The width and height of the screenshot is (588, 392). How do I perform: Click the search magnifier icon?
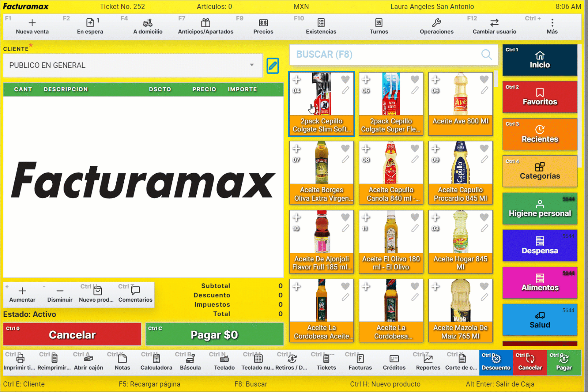tap(486, 55)
